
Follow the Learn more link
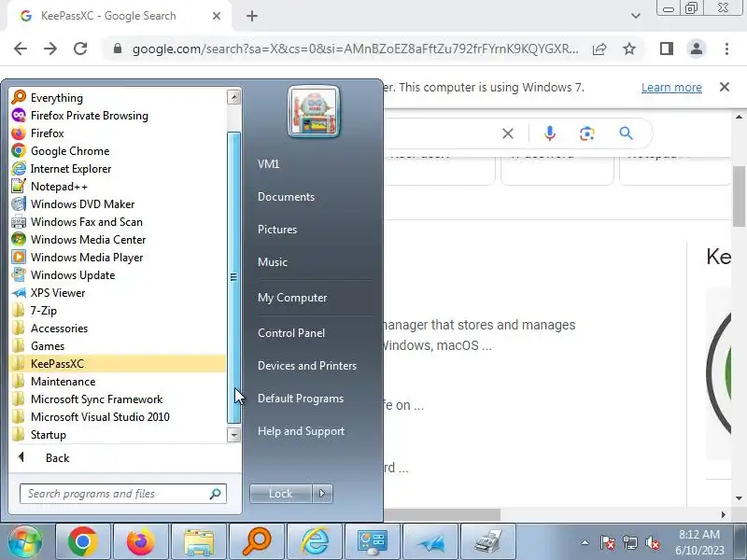(671, 88)
